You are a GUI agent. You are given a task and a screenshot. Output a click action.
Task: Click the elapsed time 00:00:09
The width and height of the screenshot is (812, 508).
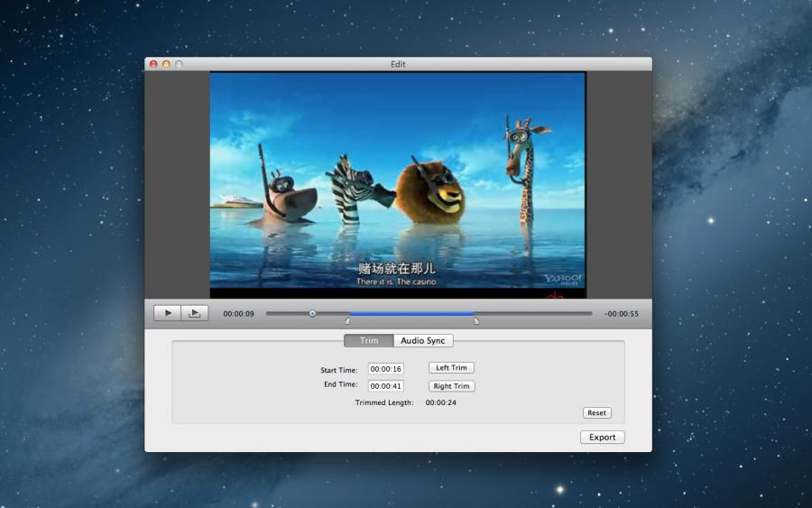[x=239, y=314]
